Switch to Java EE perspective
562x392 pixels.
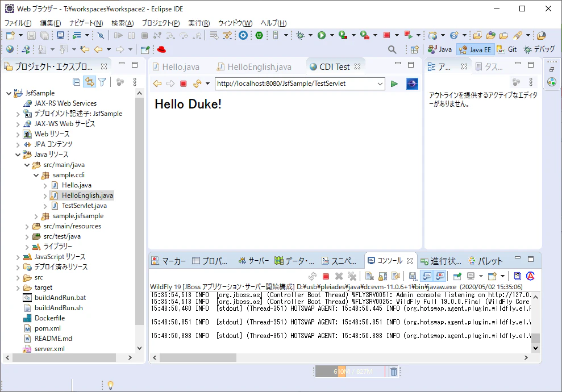tap(475, 49)
